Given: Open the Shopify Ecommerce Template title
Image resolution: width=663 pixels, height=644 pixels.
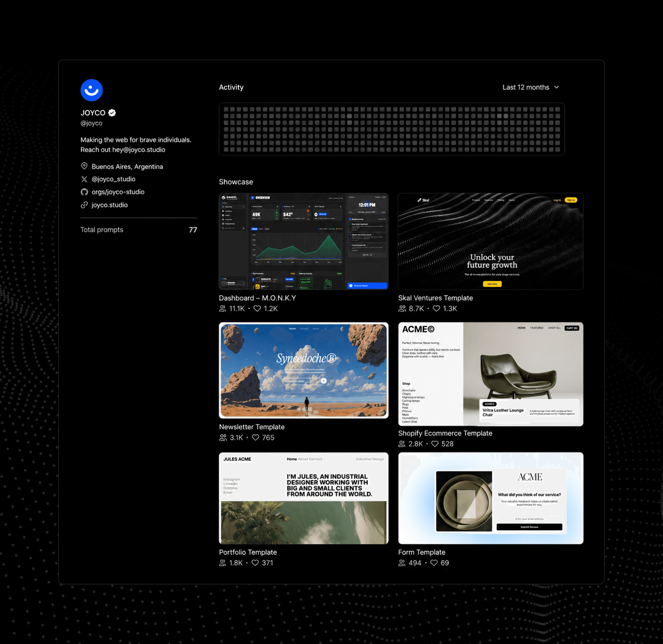Looking at the screenshot, I should coord(445,433).
